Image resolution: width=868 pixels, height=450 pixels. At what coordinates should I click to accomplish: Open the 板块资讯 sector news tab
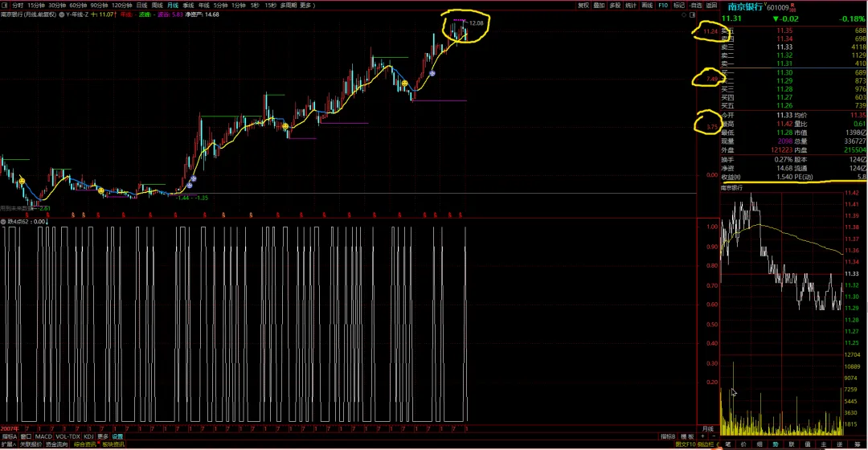(113, 444)
